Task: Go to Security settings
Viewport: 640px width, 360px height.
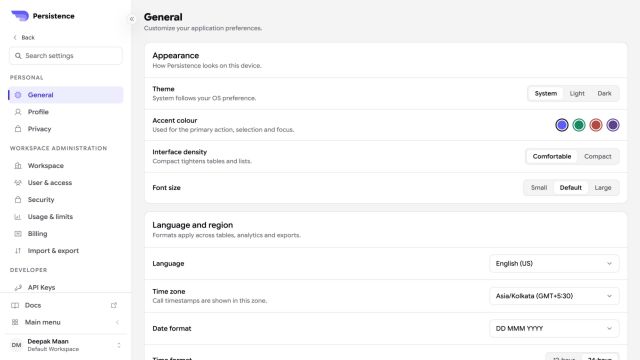Action: [66, 200]
